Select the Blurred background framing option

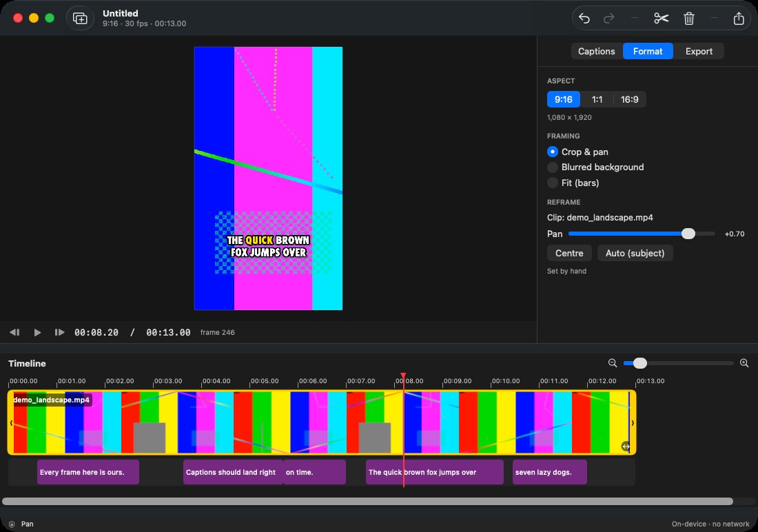coord(595,167)
